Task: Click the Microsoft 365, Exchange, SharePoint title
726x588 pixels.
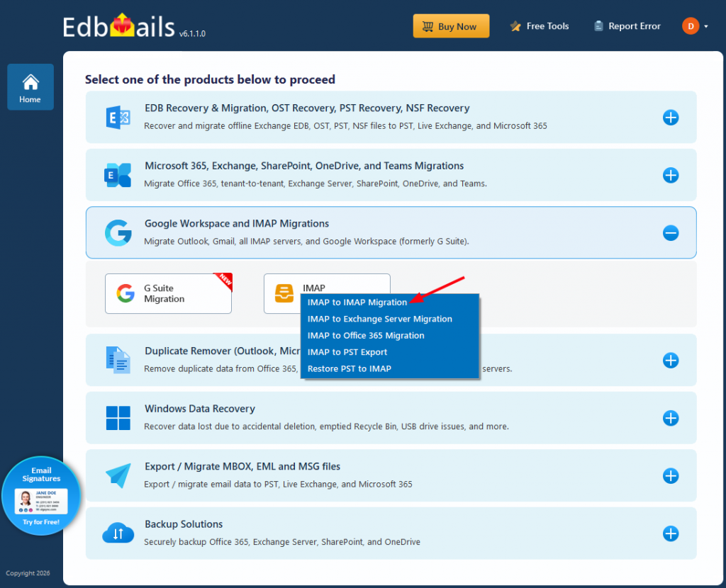Action: (x=304, y=166)
